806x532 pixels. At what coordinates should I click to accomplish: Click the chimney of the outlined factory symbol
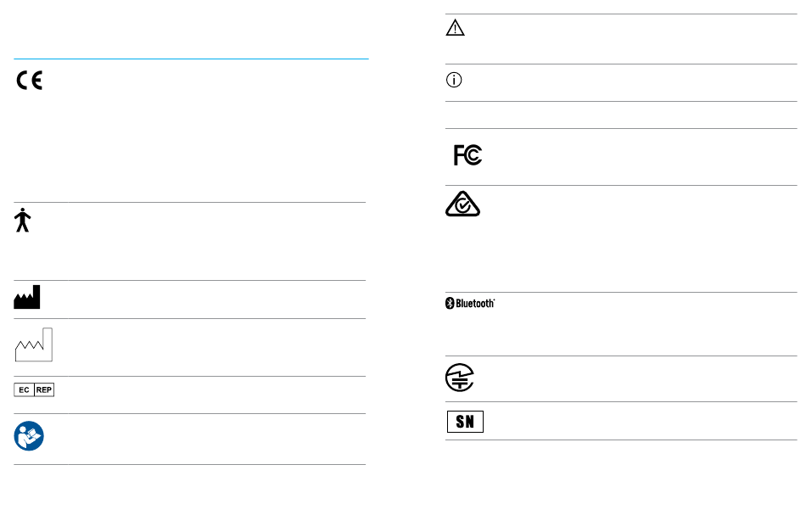(x=48, y=344)
